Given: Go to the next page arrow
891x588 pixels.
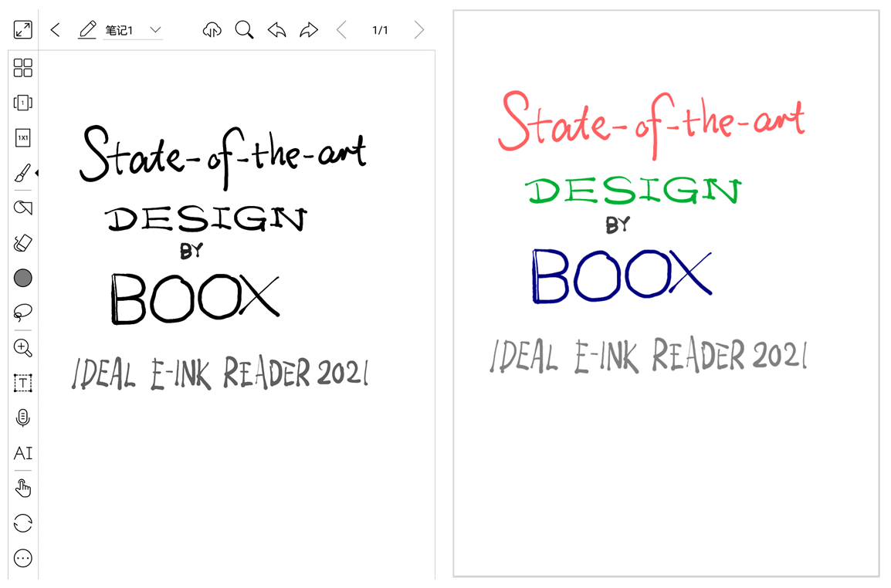Looking at the screenshot, I should pos(418,29).
